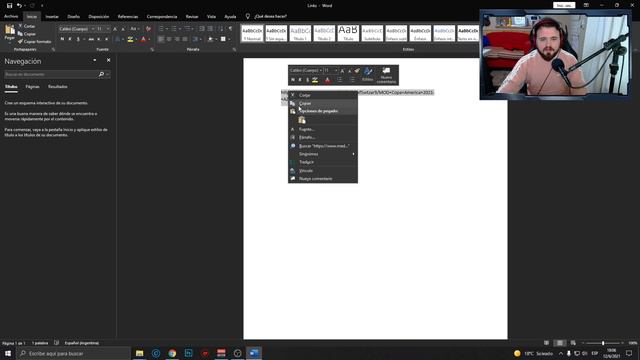Choose Cortar in the context menu
This screenshot has height=360, width=640.
(323, 95)
